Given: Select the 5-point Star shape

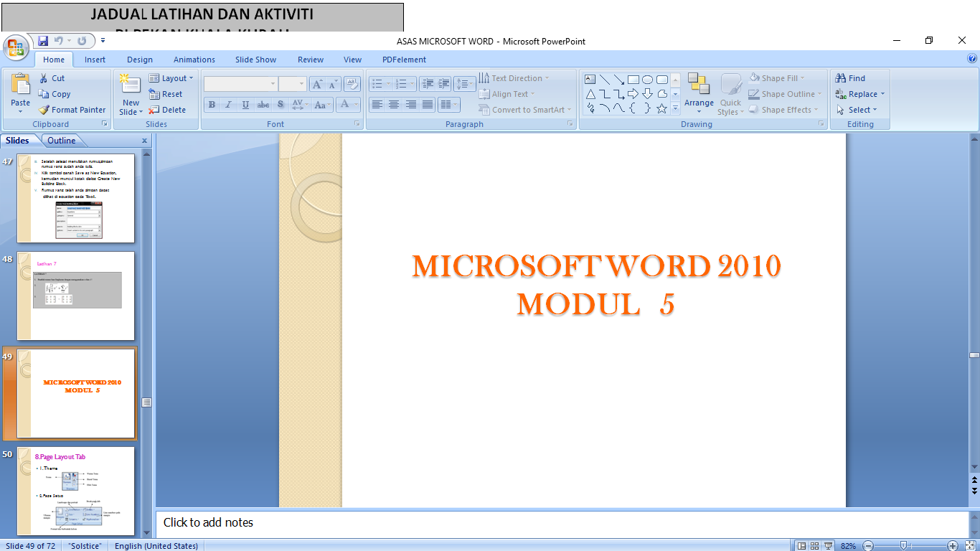Looking at the screenshot, I should 662,108.
